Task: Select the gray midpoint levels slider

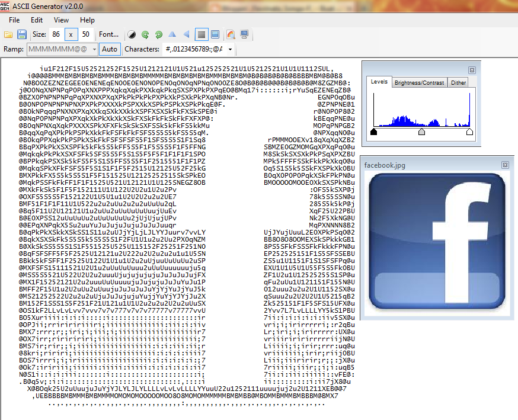Action: [421, 132]
